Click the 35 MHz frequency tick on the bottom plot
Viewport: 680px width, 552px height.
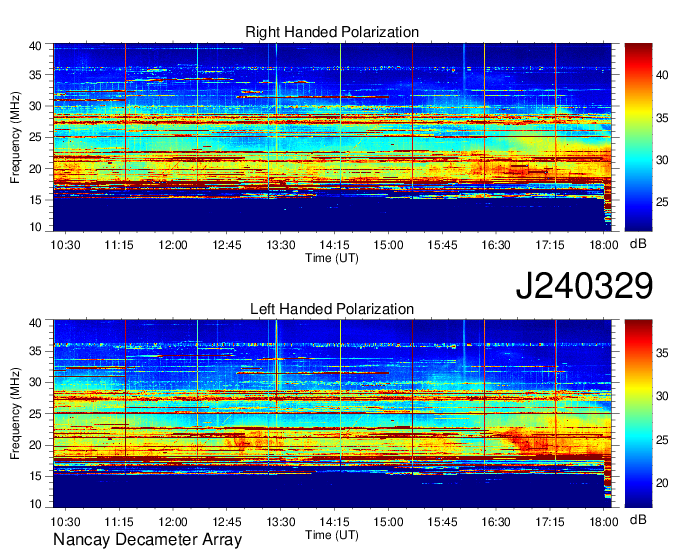pyautogui.click(x=35, y=351)
